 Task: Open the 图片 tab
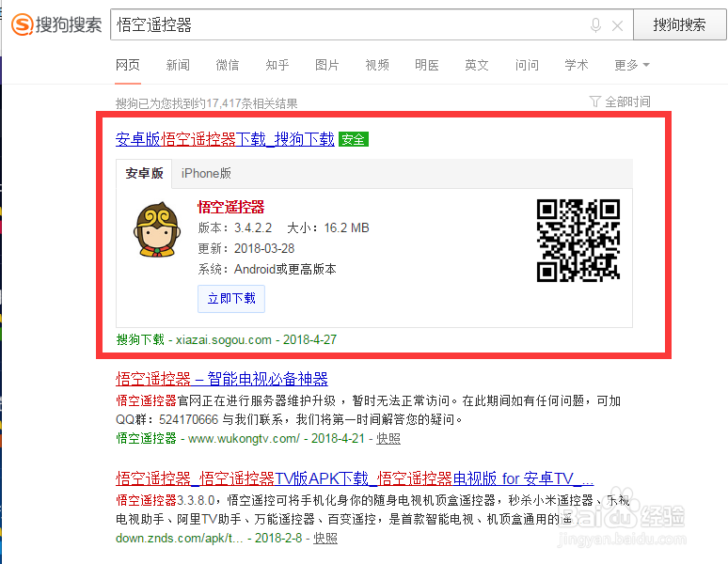[x=327, y=65]
